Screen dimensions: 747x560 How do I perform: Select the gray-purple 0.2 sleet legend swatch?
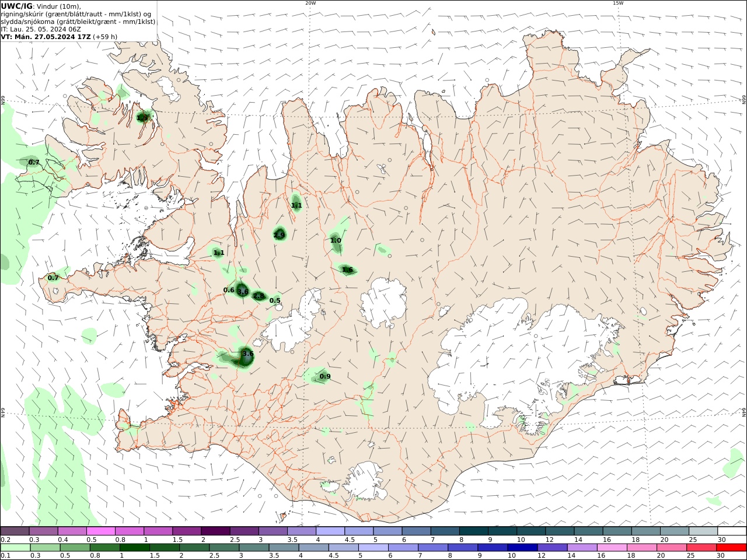pos(15,531)
